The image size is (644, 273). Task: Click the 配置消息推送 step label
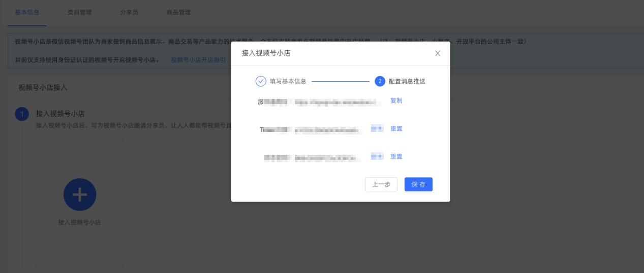coord(407,81)
